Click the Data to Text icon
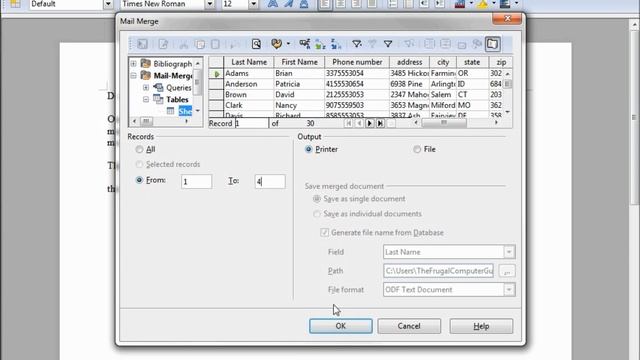This screenshot has height=360, width=640. (429, 44)
